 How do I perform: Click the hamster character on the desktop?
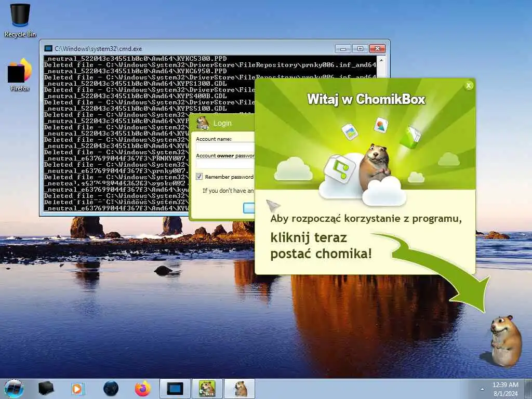(x=504, y=341)
